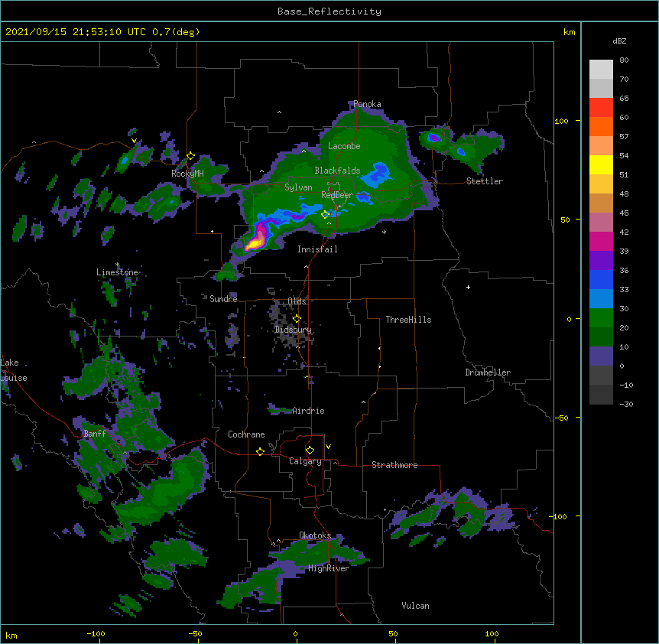Click the Sundre label

pos(223,299)
